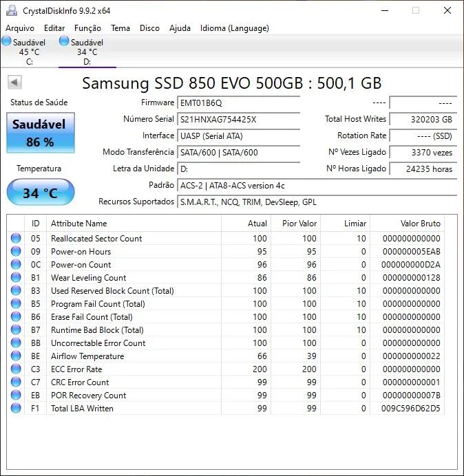Click raw value 000000000D2A
Viewport: 464px width, 476px height.
coord(411,264)
